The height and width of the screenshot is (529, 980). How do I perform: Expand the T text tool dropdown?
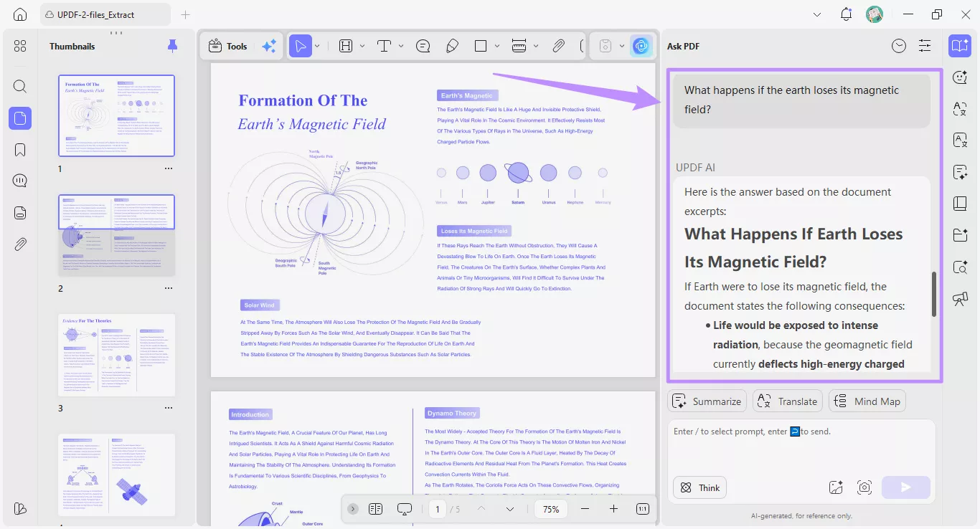tap(401, 46)
